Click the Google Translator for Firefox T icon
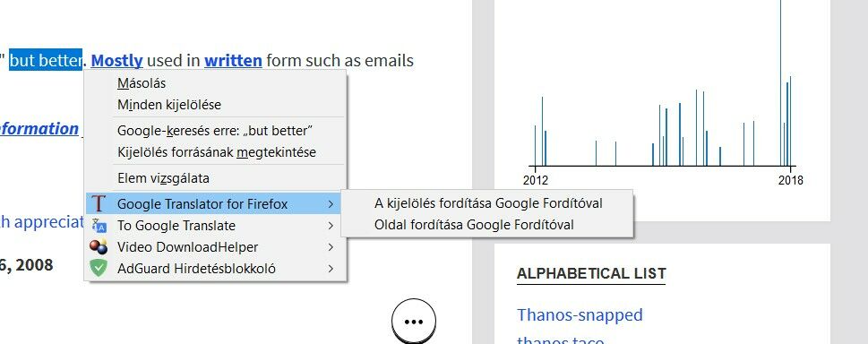This screenshot has width=868, height=344. pos(99,203)
